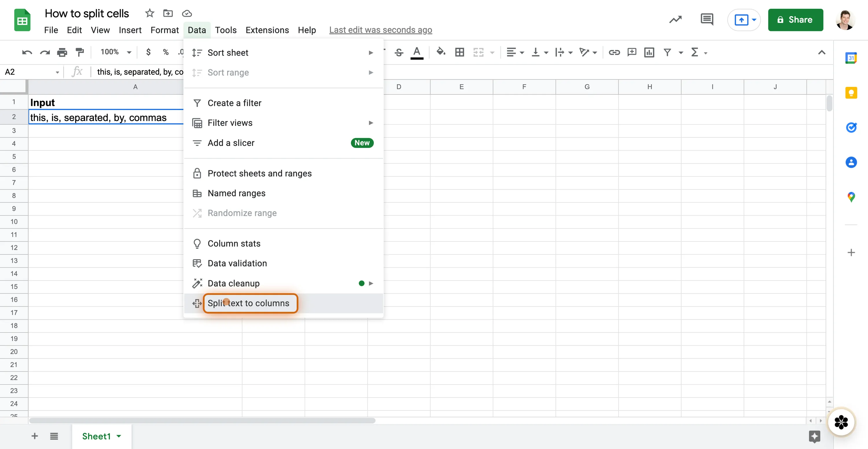868x449 pixels.
Task: Click the Insert chart icon
Action: click(649, 52)
